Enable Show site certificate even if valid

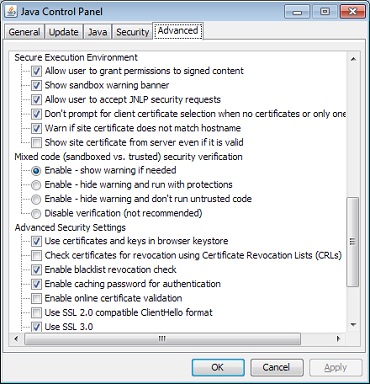pos(36,143)
